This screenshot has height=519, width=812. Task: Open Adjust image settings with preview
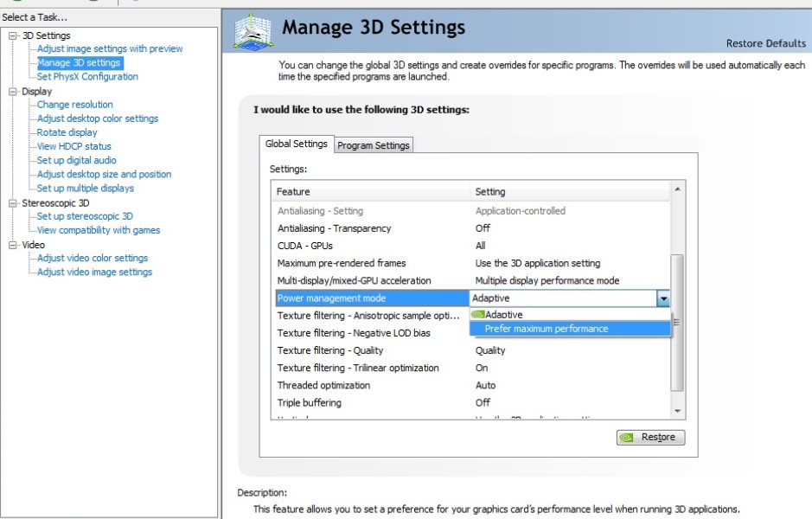110,48
